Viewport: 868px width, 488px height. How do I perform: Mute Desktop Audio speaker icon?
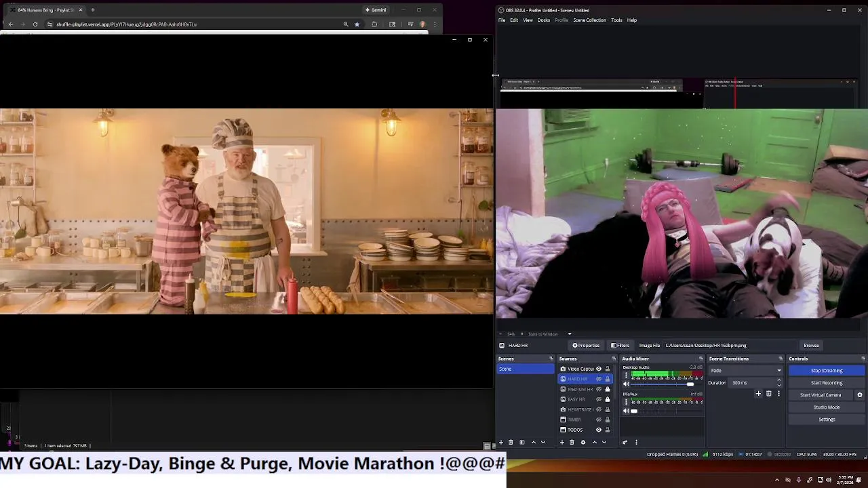tap(626, 384)
